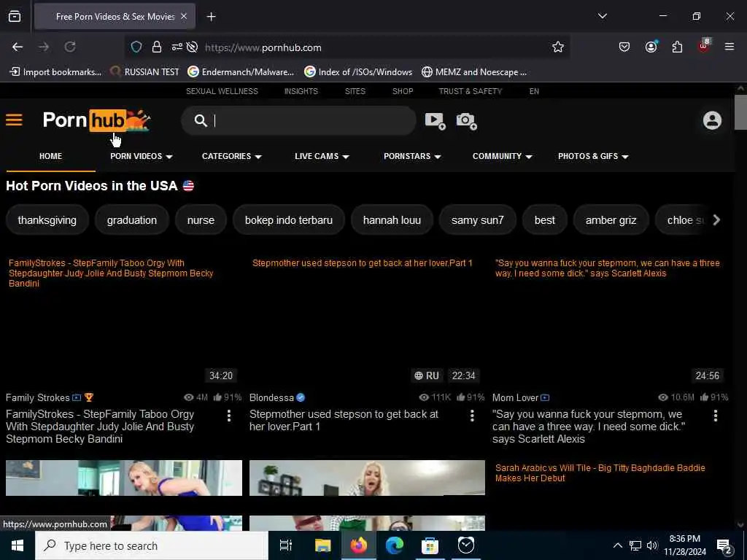Save page to Pocket
Viewport: 747px width, 560px height.
(x=624, y=47)
